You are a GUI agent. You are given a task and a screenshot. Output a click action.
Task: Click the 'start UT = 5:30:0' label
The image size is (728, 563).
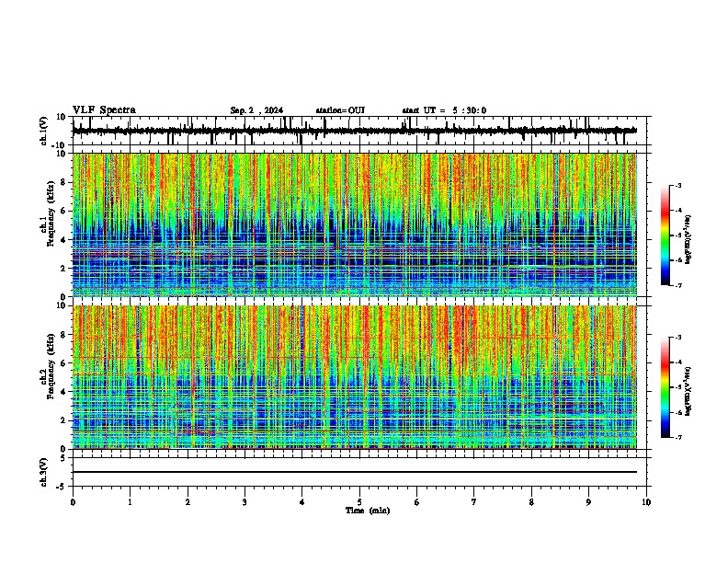click(444, 110)
